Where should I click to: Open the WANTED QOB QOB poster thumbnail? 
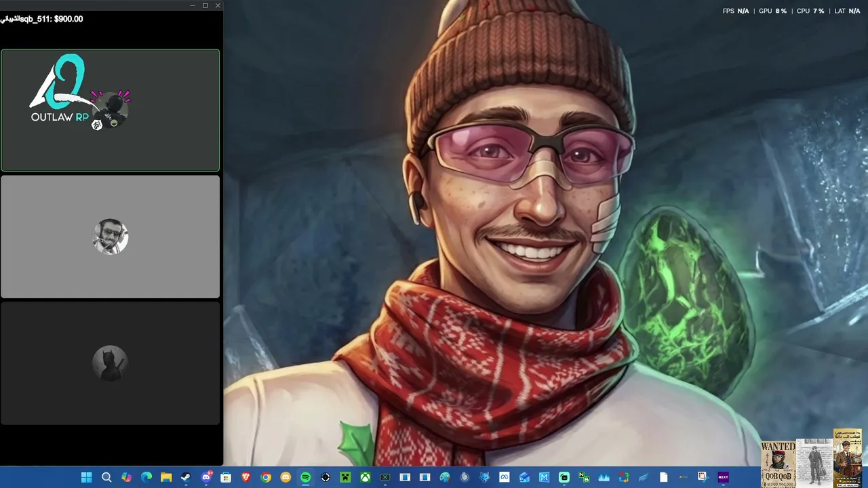778,464
